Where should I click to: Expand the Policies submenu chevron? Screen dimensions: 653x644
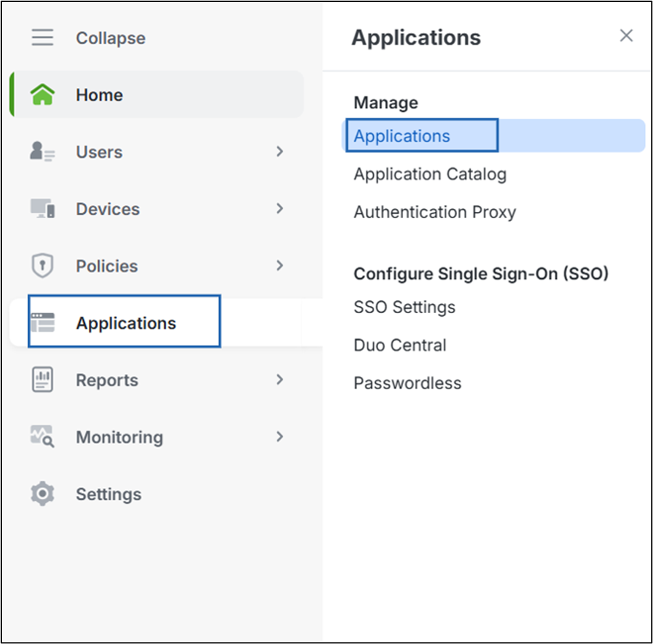[280, 265]
